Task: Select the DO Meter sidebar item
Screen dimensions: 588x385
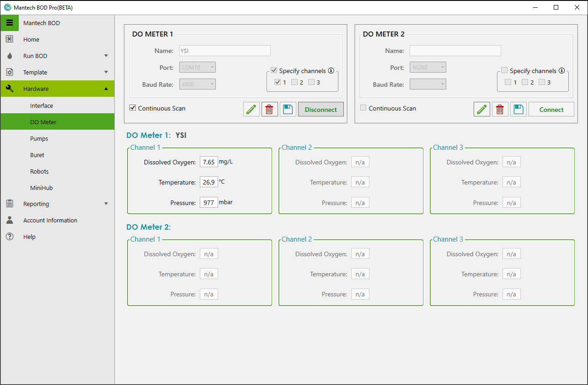Action: click(58, 122)
